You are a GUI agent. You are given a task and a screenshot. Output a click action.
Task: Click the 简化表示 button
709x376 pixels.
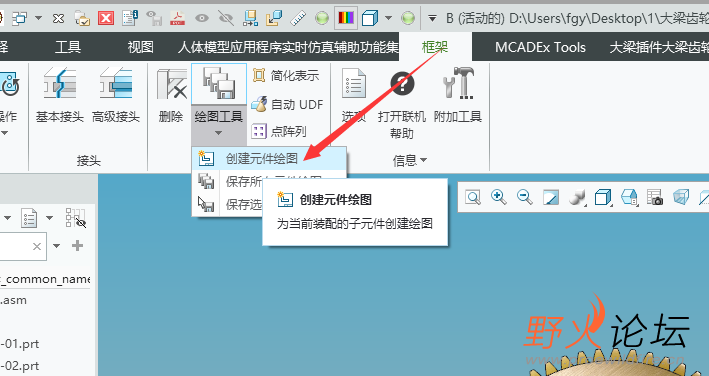click(286, 75)
